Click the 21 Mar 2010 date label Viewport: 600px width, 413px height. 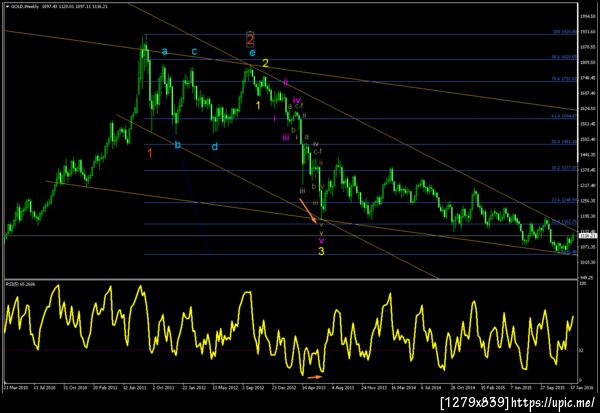[x=16, y=387]
